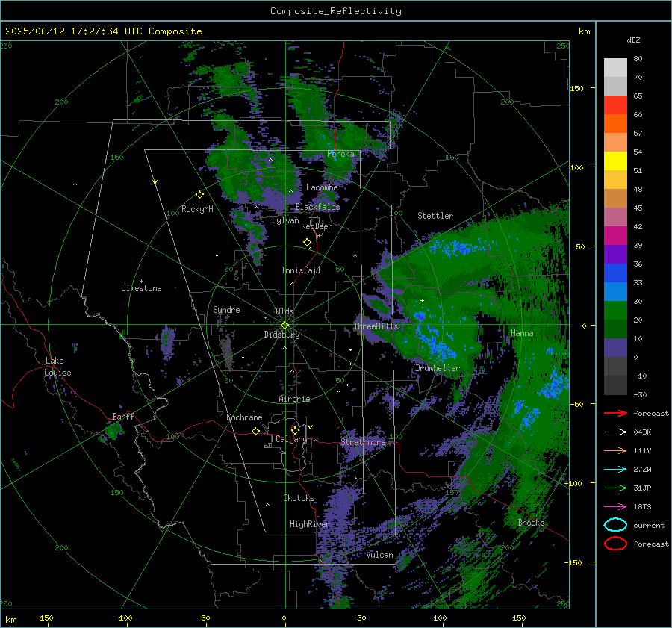This screenshot has width=672, height=628.
Task: Select the blue 36 dBZ color swatch
Action: click(615, 273)
